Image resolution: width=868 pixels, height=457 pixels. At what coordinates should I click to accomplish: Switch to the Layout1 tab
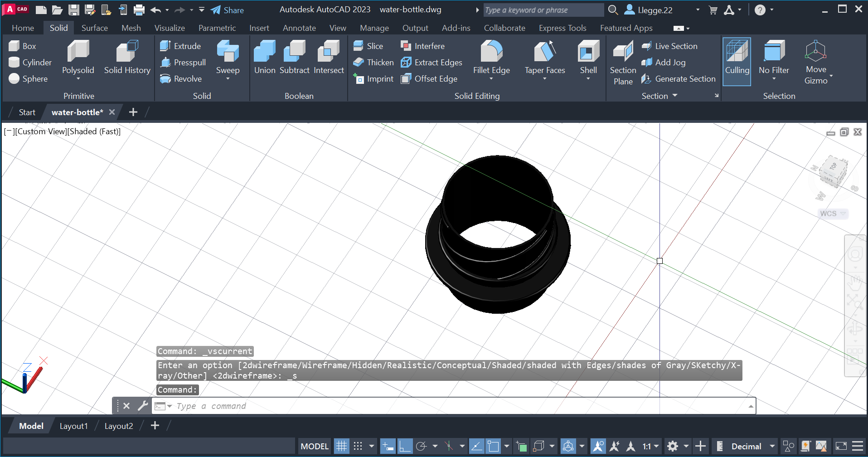click(x=73, y=426)
